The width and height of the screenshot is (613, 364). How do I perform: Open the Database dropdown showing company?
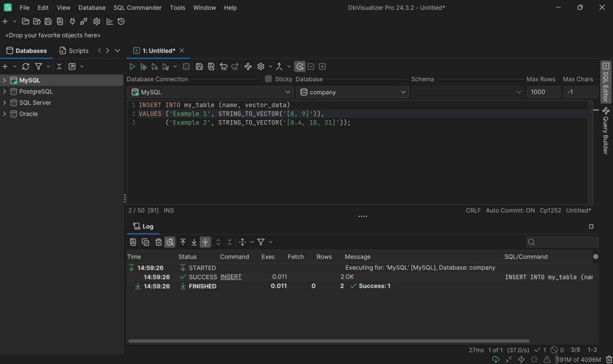tap(353, 91)
